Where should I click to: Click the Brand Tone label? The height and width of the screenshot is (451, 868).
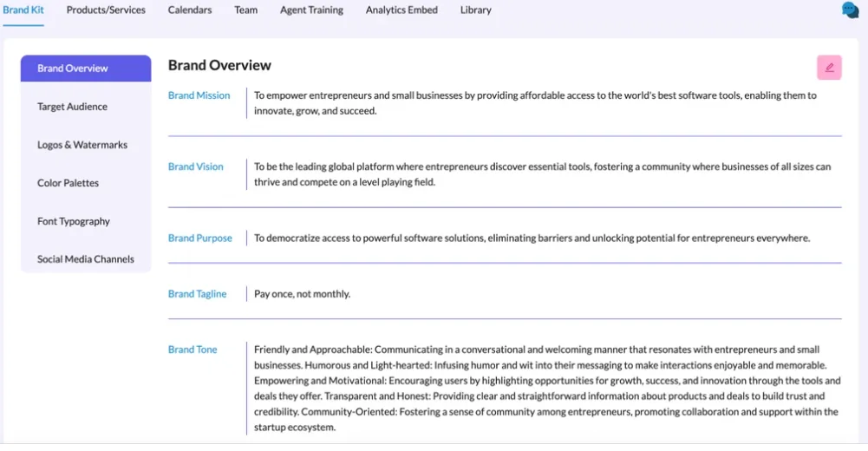193,350
